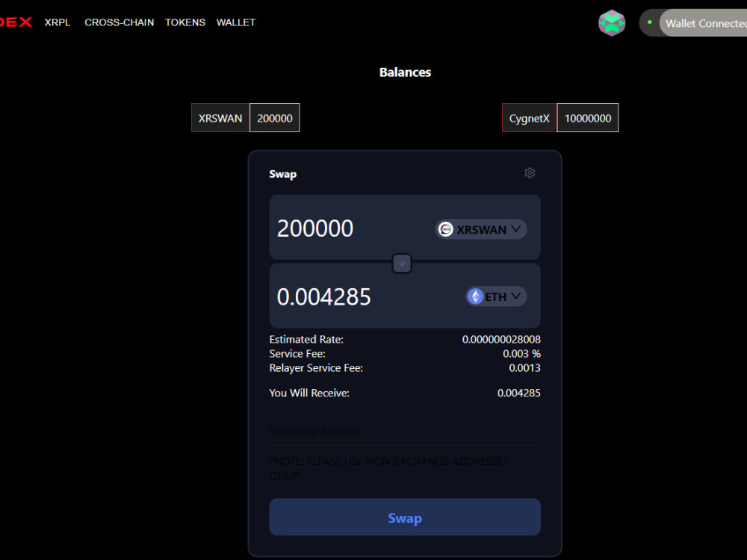Open the hexagon avatar profile icon
The height and width of the screenshot is (560, 747).
(x=612, y=23)
